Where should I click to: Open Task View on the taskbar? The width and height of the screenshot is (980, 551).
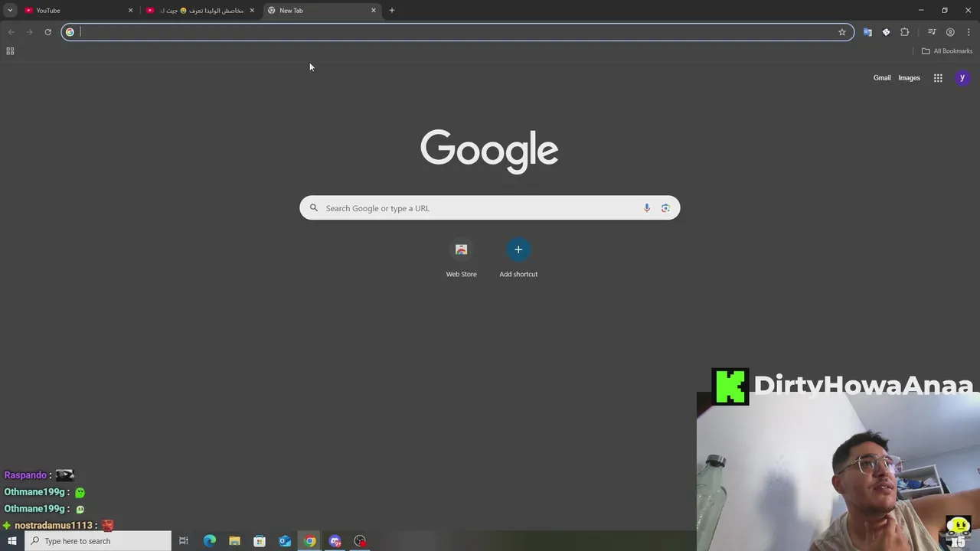(x=184, y=541)
